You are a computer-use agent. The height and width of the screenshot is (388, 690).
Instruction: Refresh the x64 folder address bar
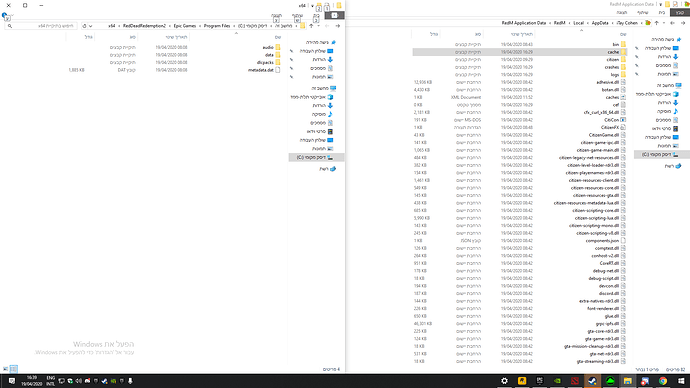click(x=84, y=26)
